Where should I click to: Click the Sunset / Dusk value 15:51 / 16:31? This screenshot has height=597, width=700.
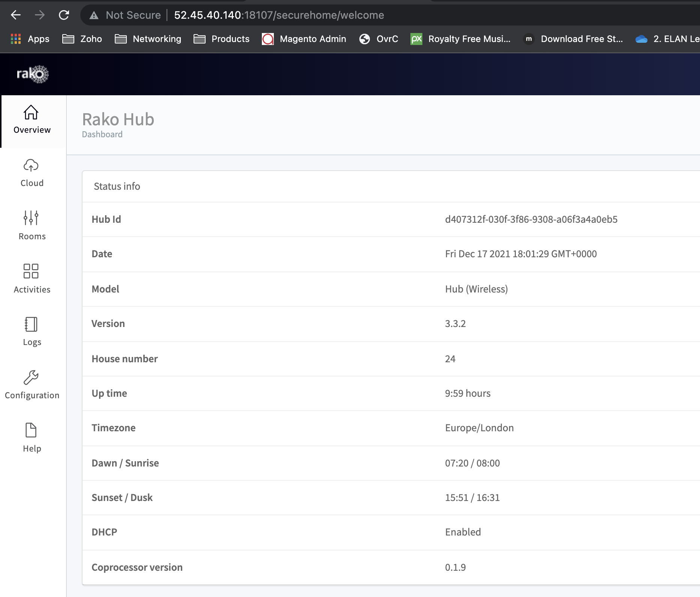(x=472, y=498)
